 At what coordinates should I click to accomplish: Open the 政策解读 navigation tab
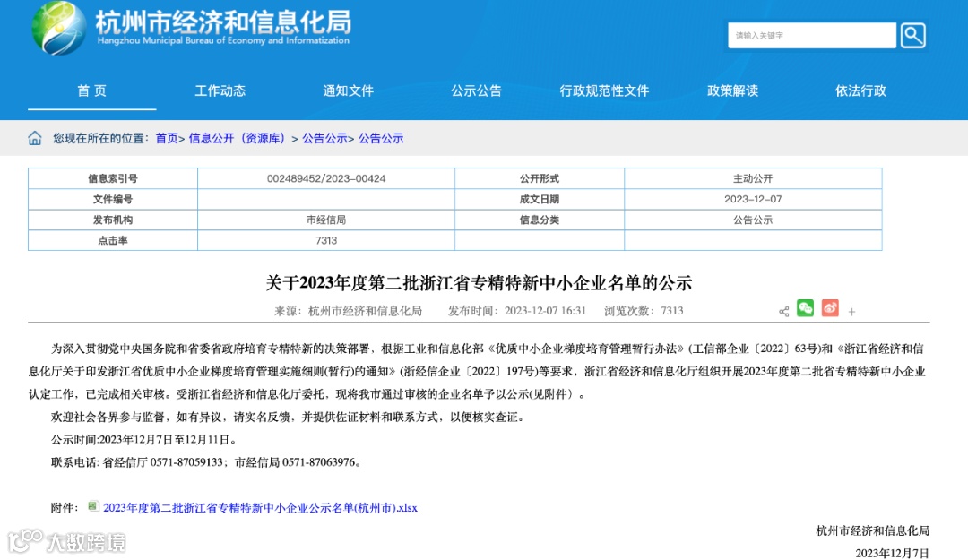coord(733,90)
